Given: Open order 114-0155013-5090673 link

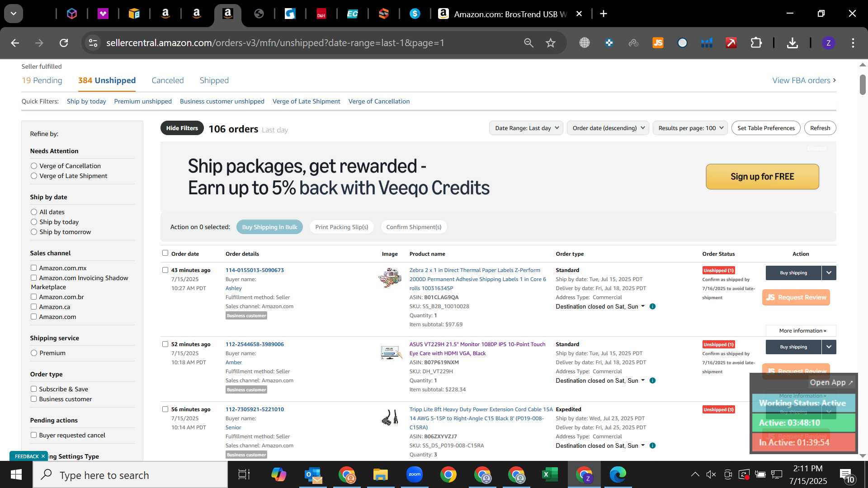Looking at the screenshot, I should point(255,270).
